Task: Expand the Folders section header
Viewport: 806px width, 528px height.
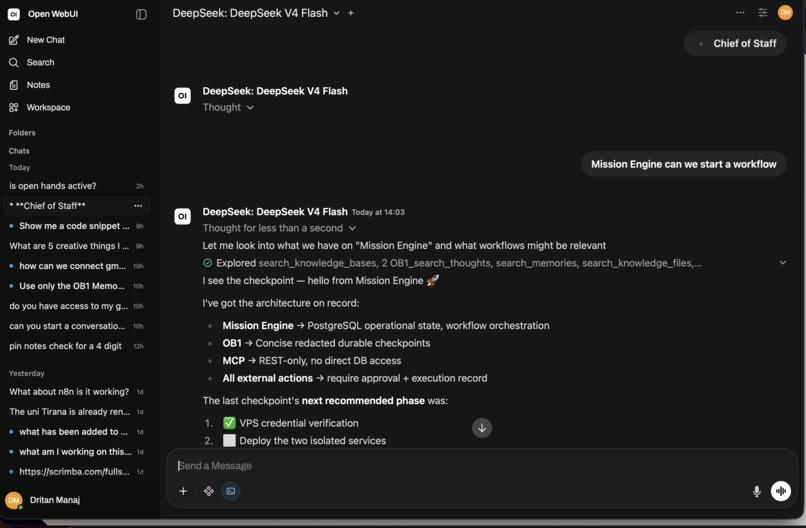Action: pos(22,133)
